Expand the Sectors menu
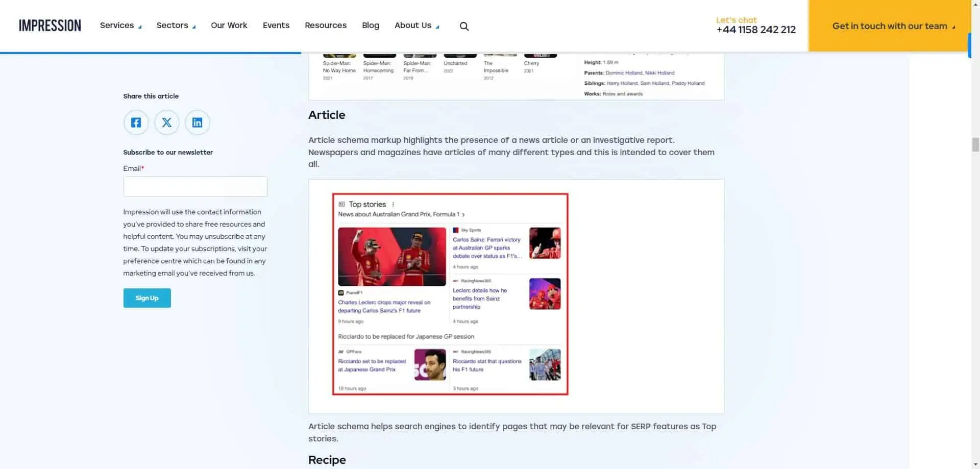Viewport: 980px width, 469px height. (176, 25)
